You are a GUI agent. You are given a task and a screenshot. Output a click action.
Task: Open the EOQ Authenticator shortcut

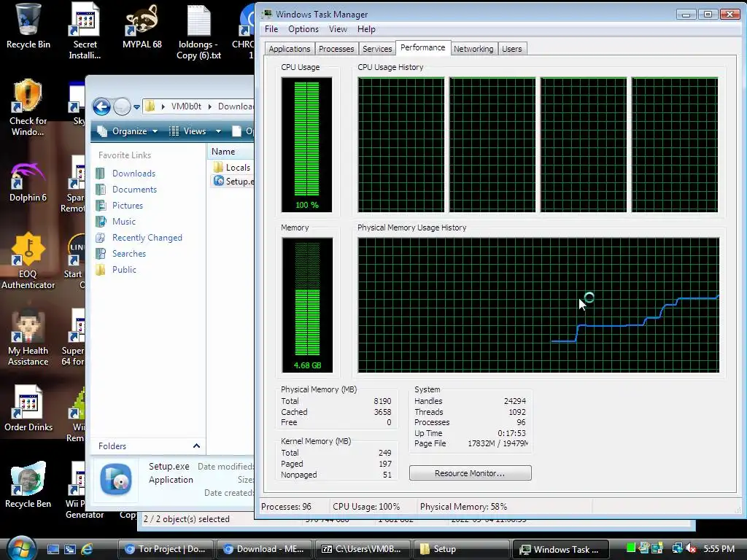click(28, 260)
